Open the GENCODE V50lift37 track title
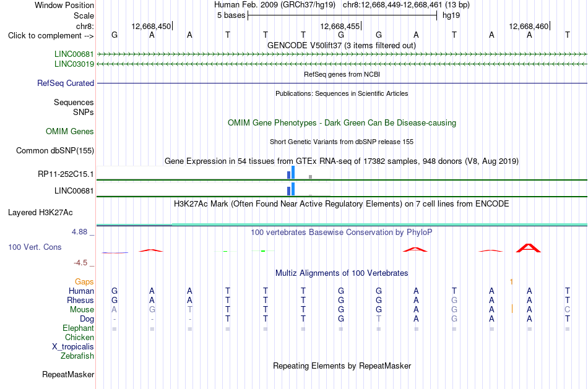 (x=342, y=45)
